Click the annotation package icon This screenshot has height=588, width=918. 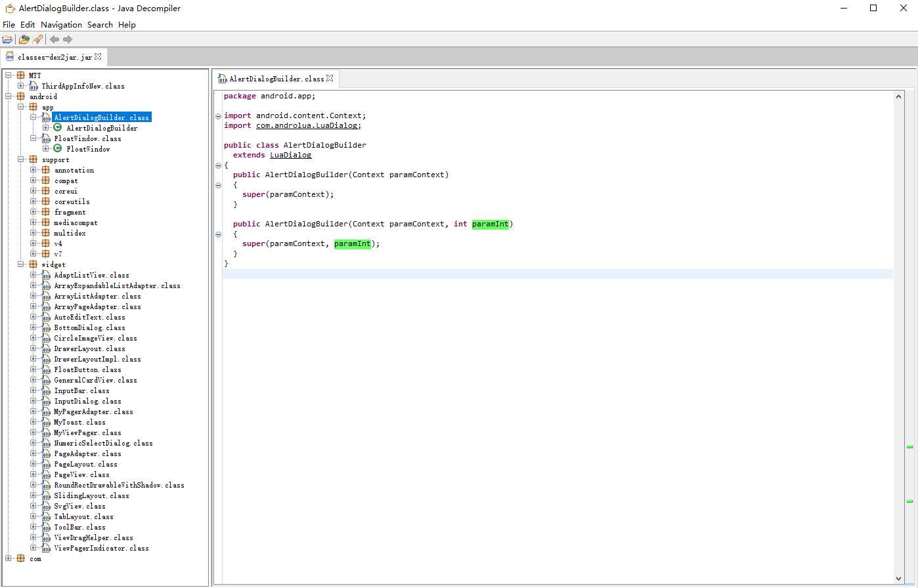(46, 170)
